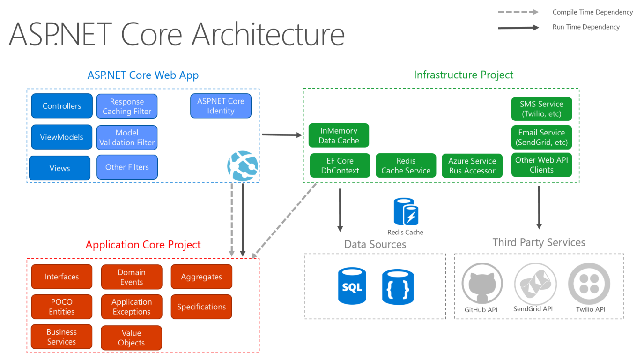
Task: Select the Business Services block
Action: point(61,336)
